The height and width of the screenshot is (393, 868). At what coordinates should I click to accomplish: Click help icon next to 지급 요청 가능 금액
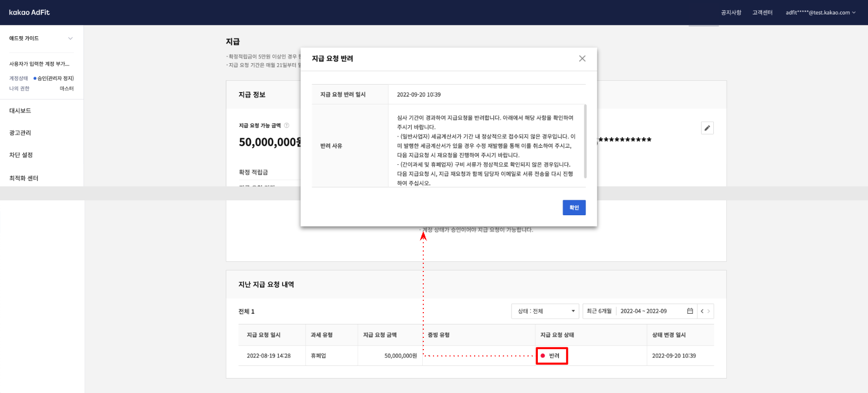(286, 125)
